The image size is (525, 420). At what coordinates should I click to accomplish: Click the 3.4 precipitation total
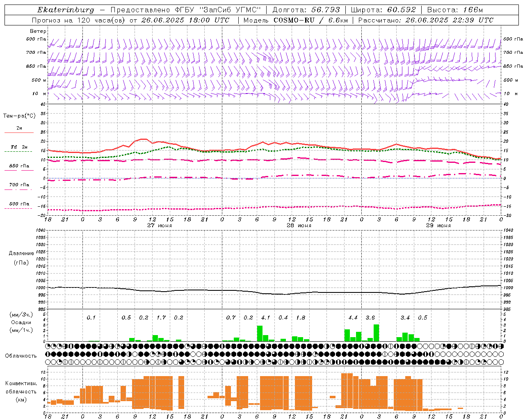point(405,318)
